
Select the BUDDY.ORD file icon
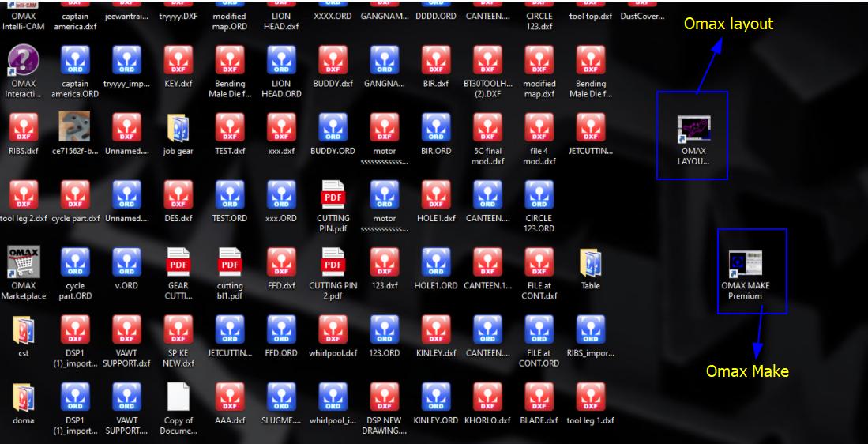333,127
